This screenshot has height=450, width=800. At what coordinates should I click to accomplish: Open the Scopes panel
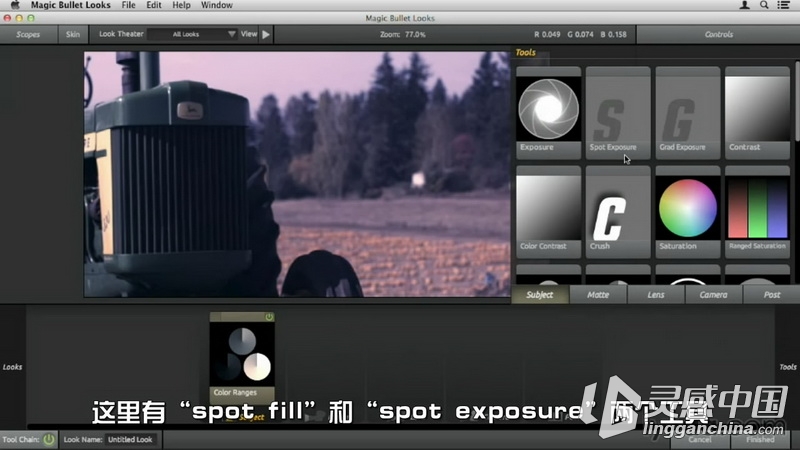(28, 34)
